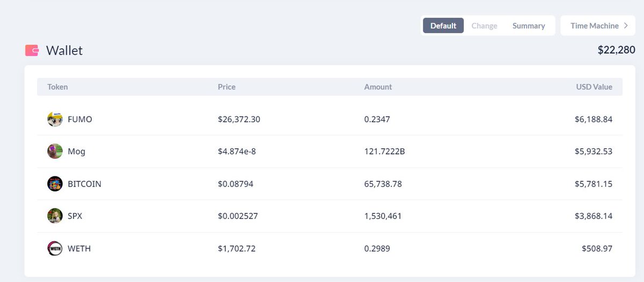Image resolution: width=644 pixels, height=282 pixels.
Task: Click the FUMO token avatar
Action: coord(55,119)
